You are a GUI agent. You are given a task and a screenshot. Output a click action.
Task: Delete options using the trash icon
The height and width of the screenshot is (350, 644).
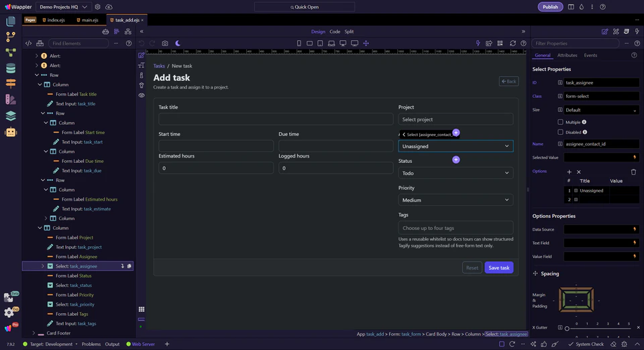tap(633, 172)
